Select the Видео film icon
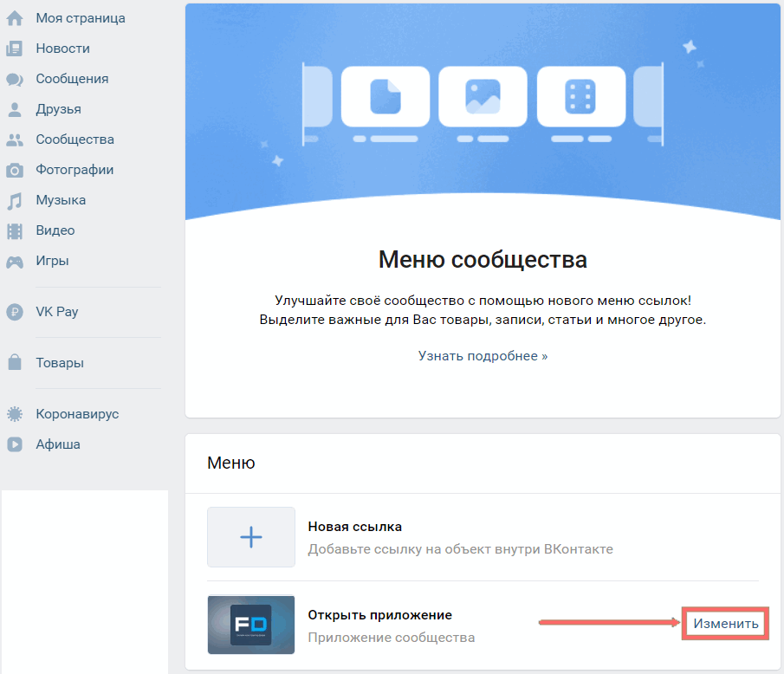The image size is (784, 674). click(15, 230)
